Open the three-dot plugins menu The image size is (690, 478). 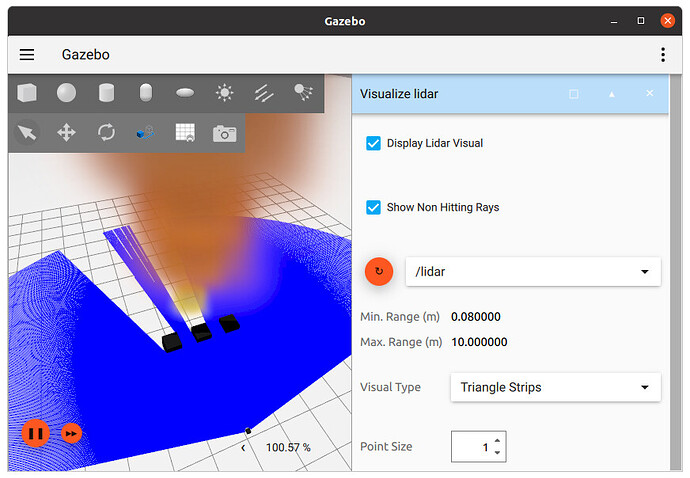tap(663, 55)
